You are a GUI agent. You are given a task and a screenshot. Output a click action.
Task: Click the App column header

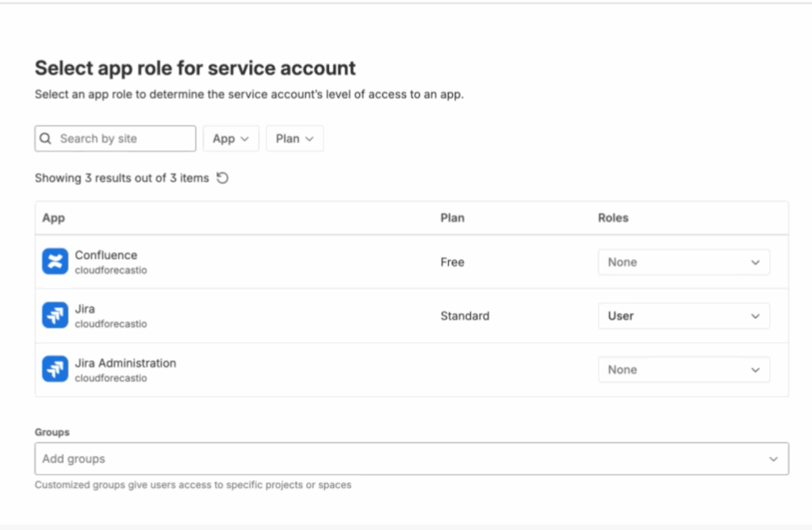click(54, 217)
